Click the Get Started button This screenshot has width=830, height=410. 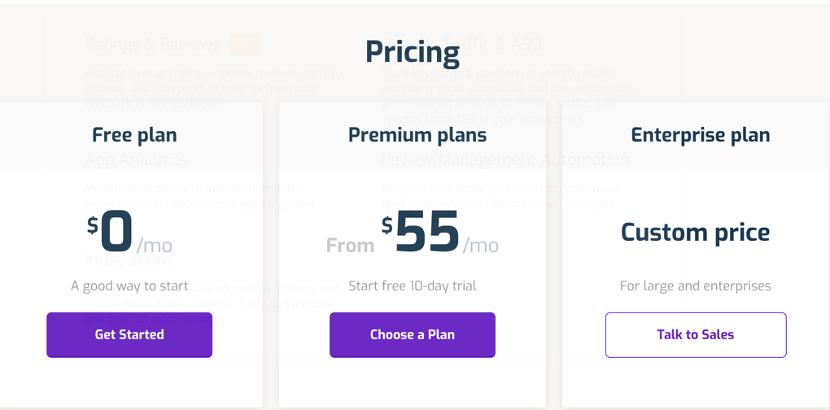[129, 335]
